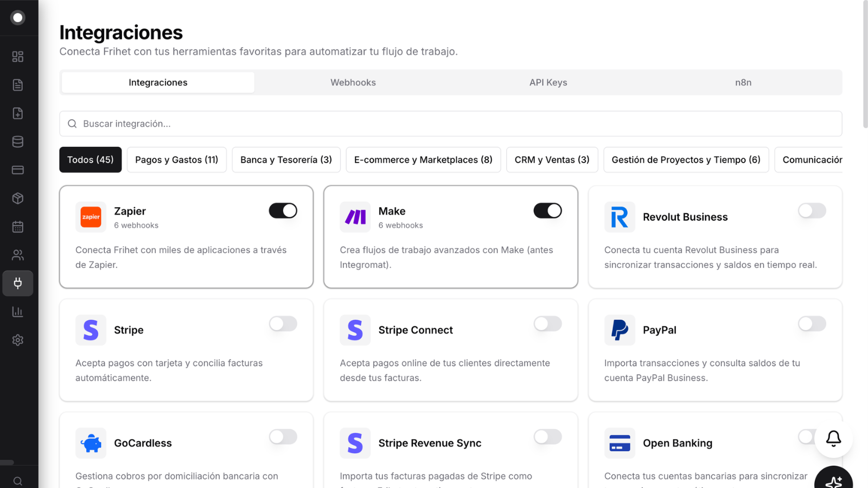Click the Make logo icon
The image size is (868, 488).
pyautogui.click(x=355, y=217)
